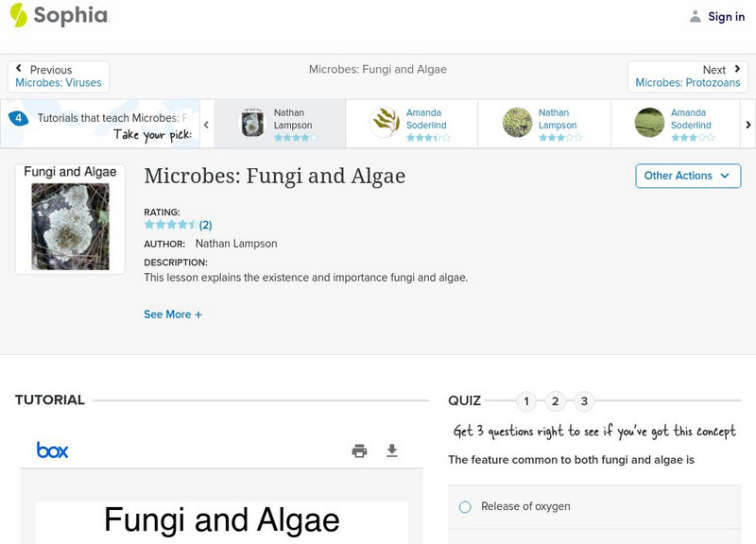Expand description with See More +
This screenshot has width=756, height=544.
173,314
